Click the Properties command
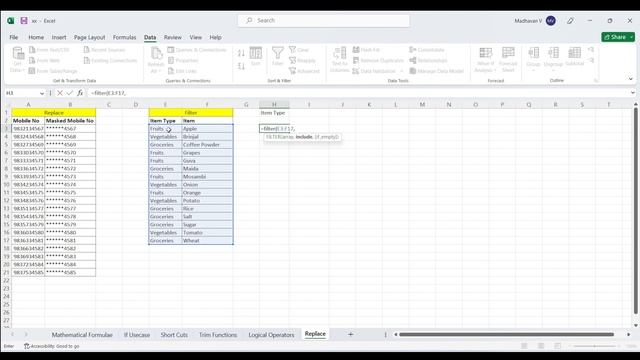Image resolution: width=640 pixels, height=360 pixels. click(183, 60)
